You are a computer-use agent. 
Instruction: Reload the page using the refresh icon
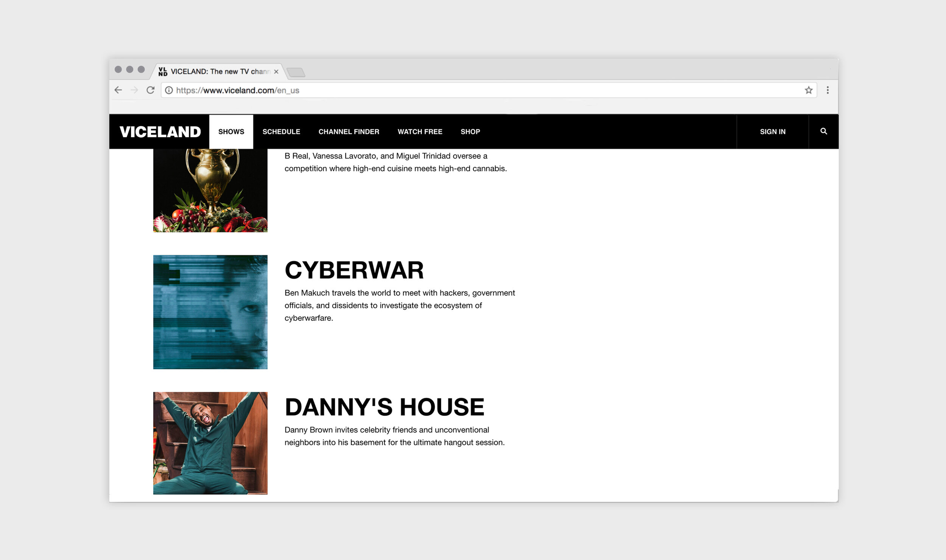click(x=151, y=90)
